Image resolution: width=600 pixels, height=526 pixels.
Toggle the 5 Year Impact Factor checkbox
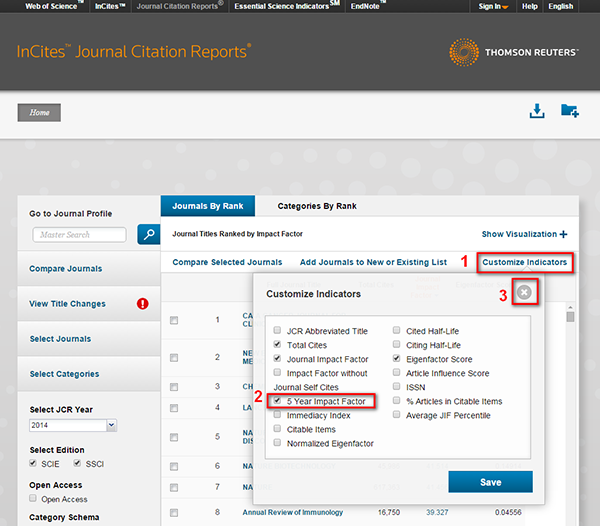pos(277,401)
